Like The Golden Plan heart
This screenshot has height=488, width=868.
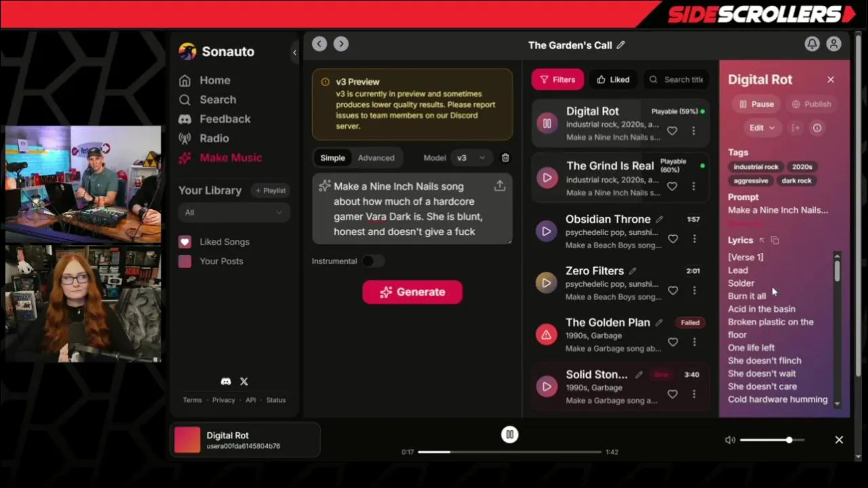coord(673,342)
